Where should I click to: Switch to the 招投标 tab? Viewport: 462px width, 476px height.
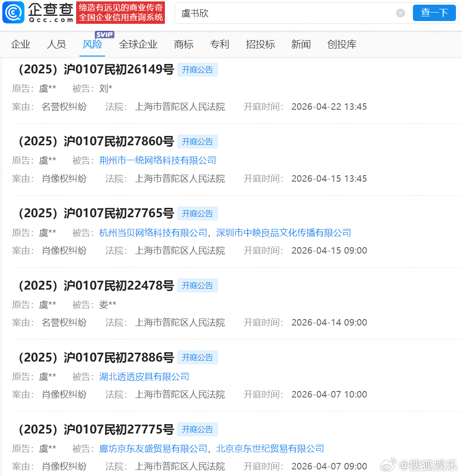(x=260, y=44)
